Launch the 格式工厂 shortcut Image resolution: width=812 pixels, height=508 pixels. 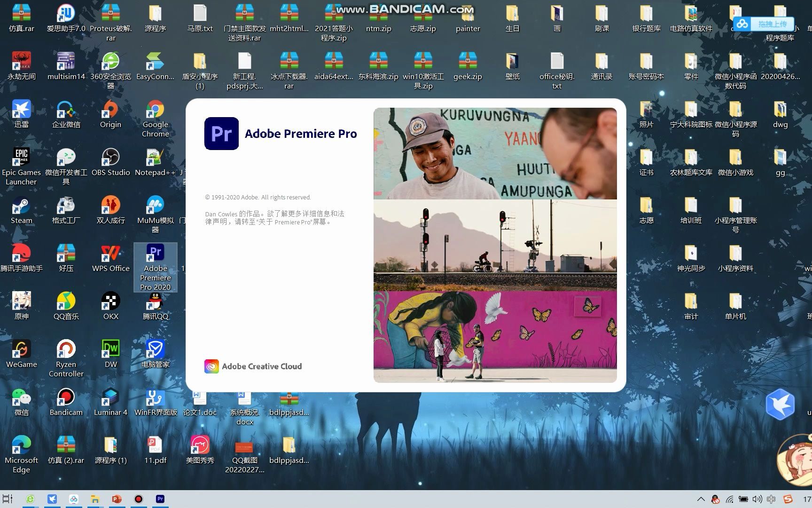coord(66,210)
